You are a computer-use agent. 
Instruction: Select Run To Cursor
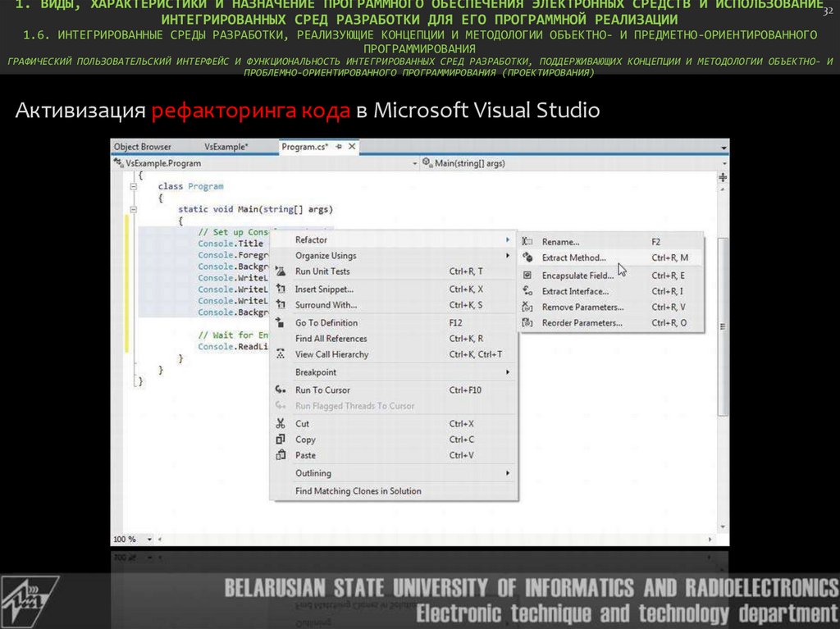(x=393, y=390)
